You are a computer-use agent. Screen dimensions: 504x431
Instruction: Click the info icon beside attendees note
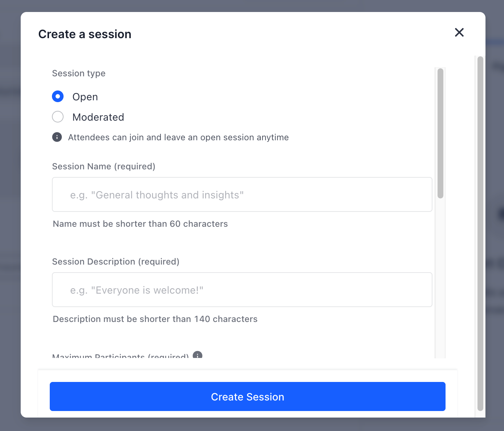tap(57, 137)
